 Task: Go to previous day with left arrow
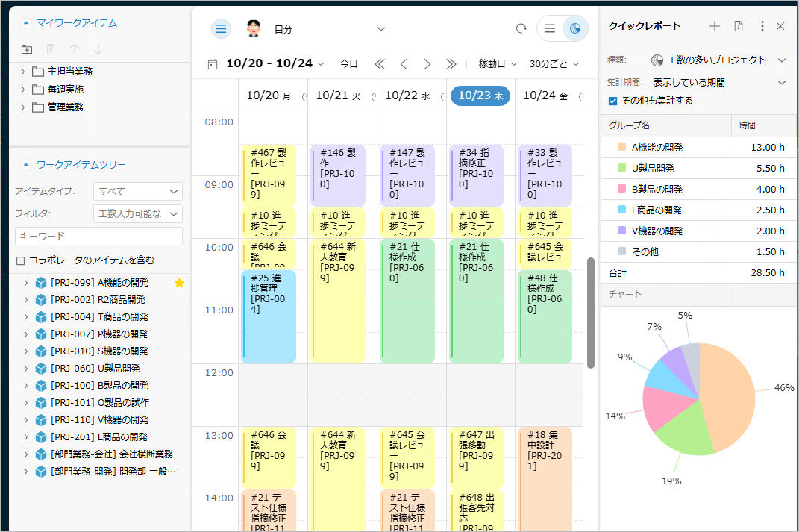[404, 64]
